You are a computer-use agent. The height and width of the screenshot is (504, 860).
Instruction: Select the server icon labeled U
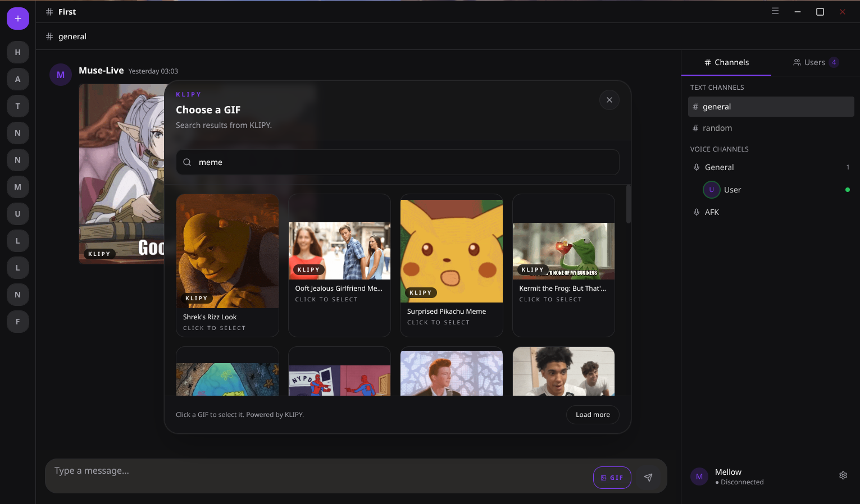(18, 214)
